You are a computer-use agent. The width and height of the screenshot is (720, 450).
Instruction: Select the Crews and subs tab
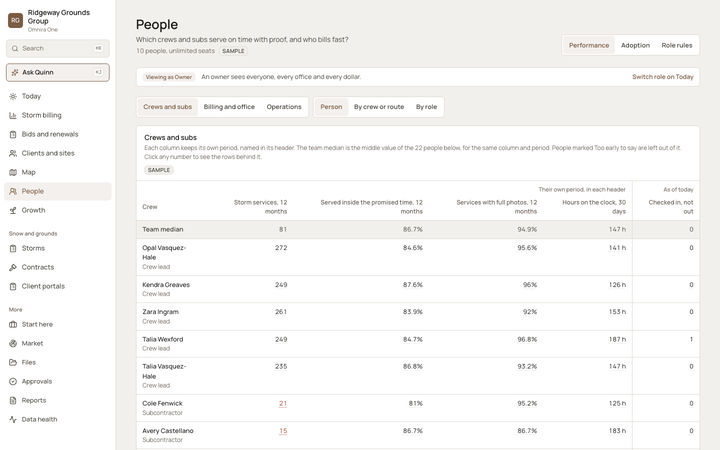point(168,107)
